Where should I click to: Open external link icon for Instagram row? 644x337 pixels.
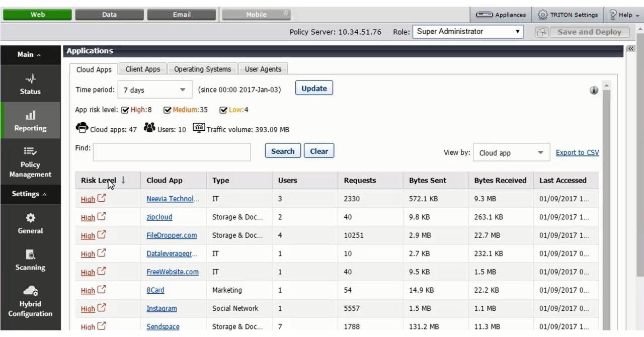pyautogui.click(x=102, y=308)
